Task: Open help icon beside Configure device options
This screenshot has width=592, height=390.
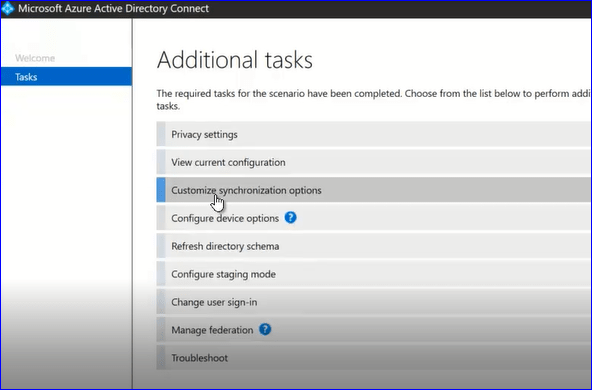Action: coord(290,217)
